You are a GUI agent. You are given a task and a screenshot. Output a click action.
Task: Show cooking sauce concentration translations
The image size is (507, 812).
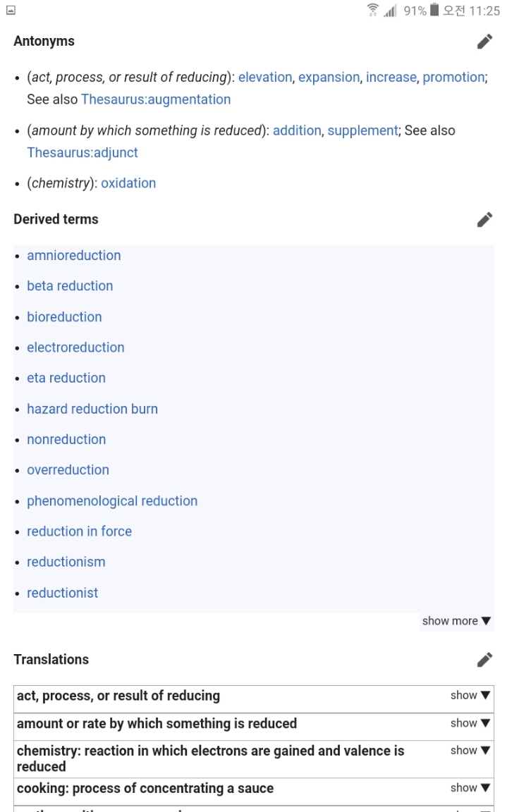click(x=470, y=788)
